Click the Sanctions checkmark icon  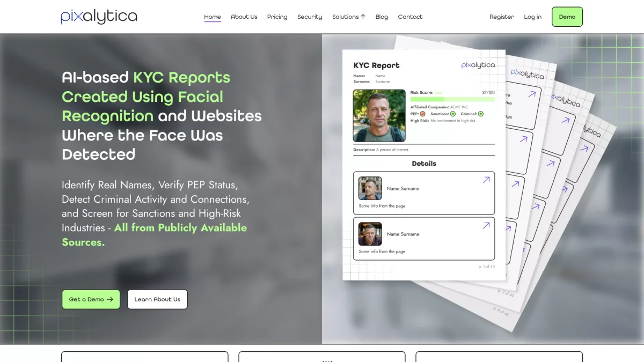(x=452, y=114)
